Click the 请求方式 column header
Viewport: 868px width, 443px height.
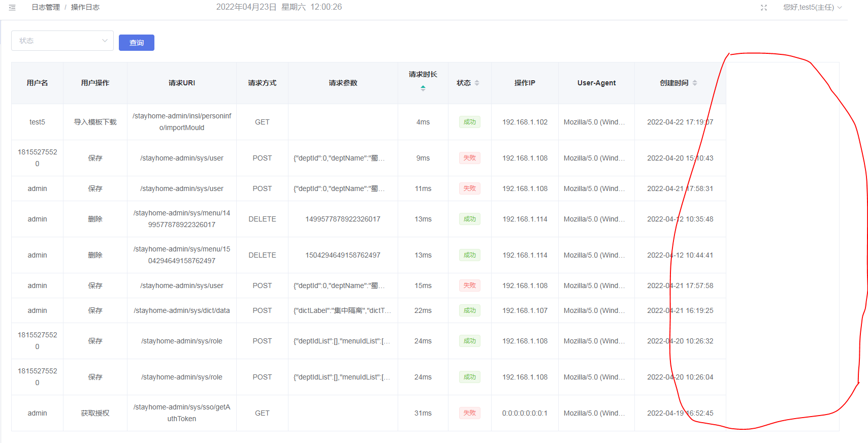pos(262,83)
